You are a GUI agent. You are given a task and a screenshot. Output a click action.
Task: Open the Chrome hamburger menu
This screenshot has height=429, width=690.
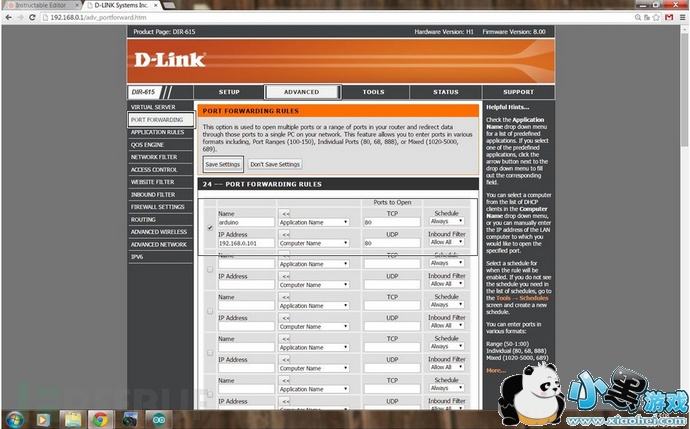[682, 17]
